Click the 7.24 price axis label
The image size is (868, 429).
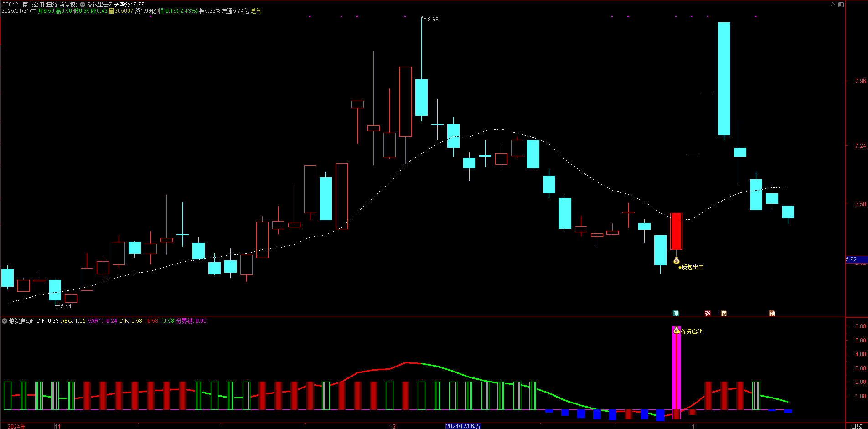tap(860, 146)
